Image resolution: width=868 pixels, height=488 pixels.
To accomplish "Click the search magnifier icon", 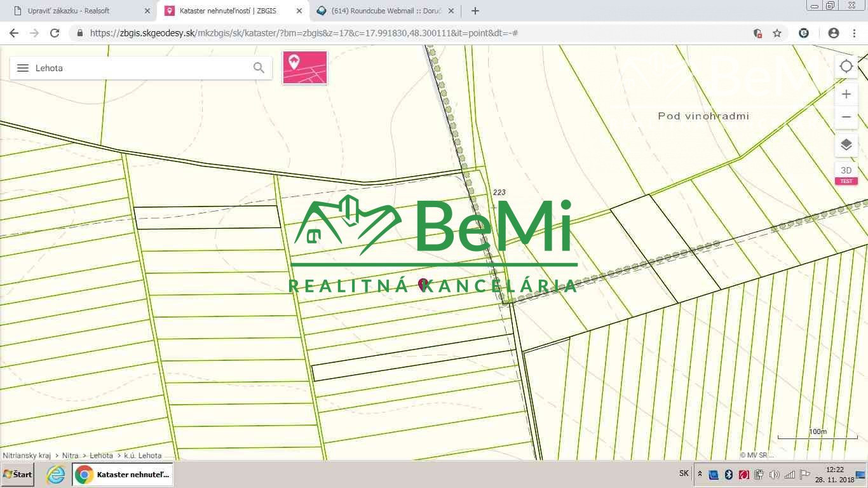I will (x=259, y=68).
